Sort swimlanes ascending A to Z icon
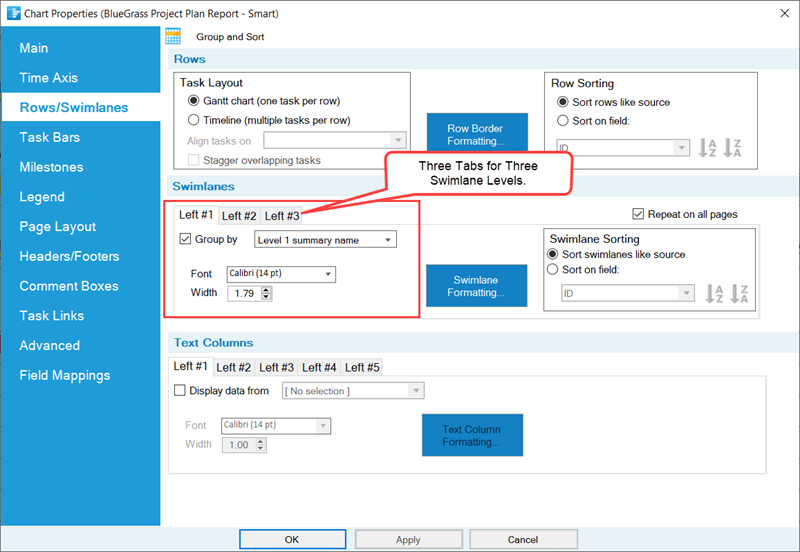 [714, 293]
